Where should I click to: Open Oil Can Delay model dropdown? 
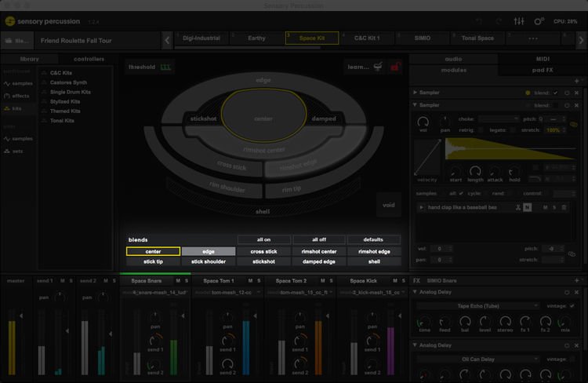(478, 359)
